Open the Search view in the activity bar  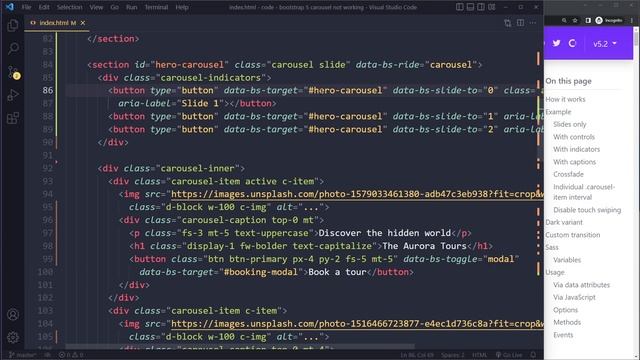(13, 49)
